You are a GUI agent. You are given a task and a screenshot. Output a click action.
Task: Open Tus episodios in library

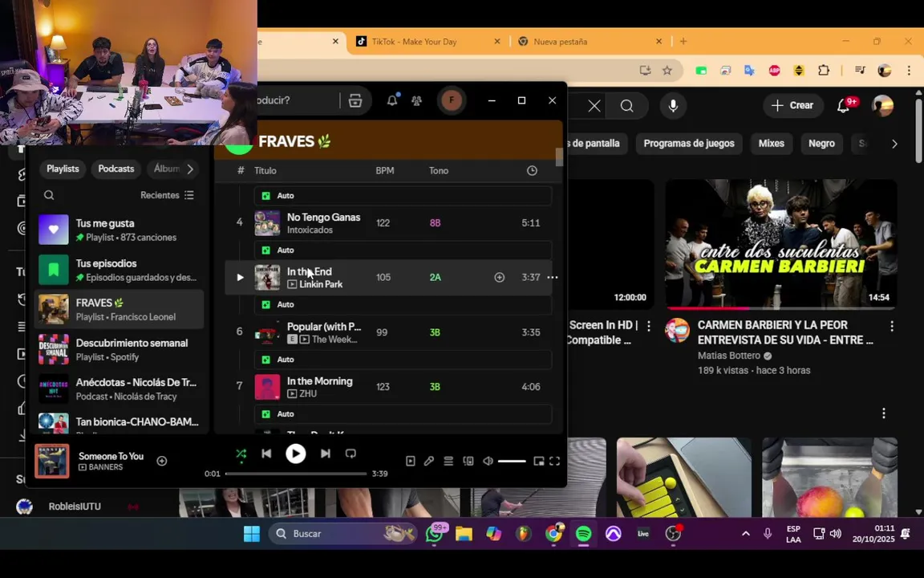coord(119,270)
